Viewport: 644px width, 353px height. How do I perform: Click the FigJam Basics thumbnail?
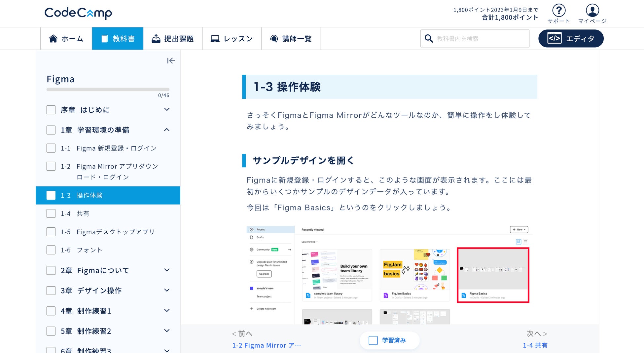(x=415, y=275)
